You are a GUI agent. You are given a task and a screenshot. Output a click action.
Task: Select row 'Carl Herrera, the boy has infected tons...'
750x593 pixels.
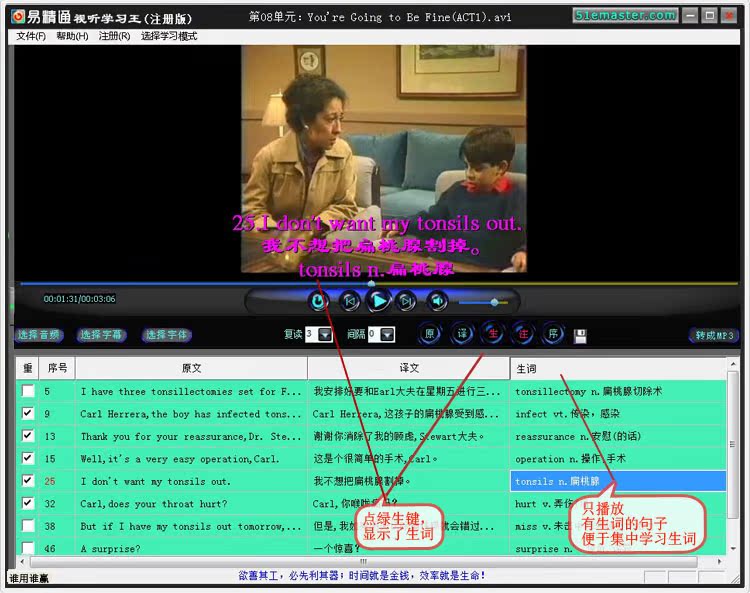click(x=191, y=414)
